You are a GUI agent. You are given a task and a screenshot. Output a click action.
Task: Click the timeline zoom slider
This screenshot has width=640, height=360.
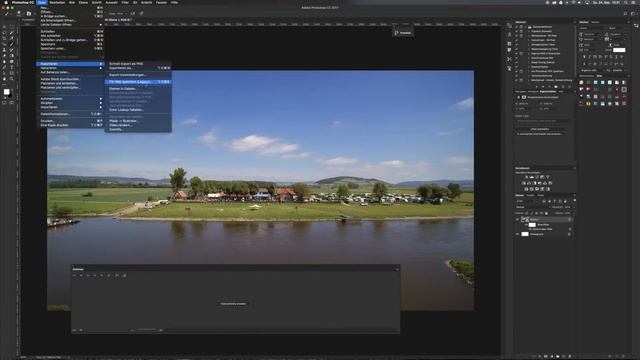click(x=147, y=329)
